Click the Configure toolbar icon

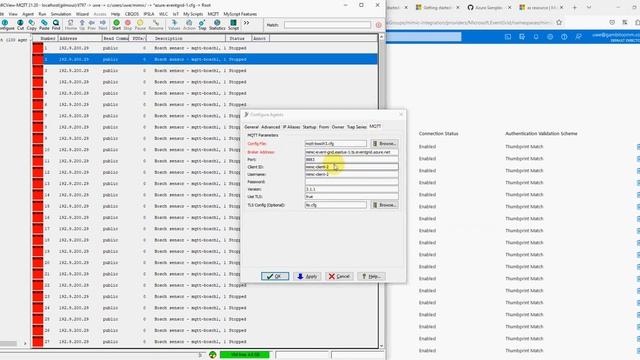[6, 25]
